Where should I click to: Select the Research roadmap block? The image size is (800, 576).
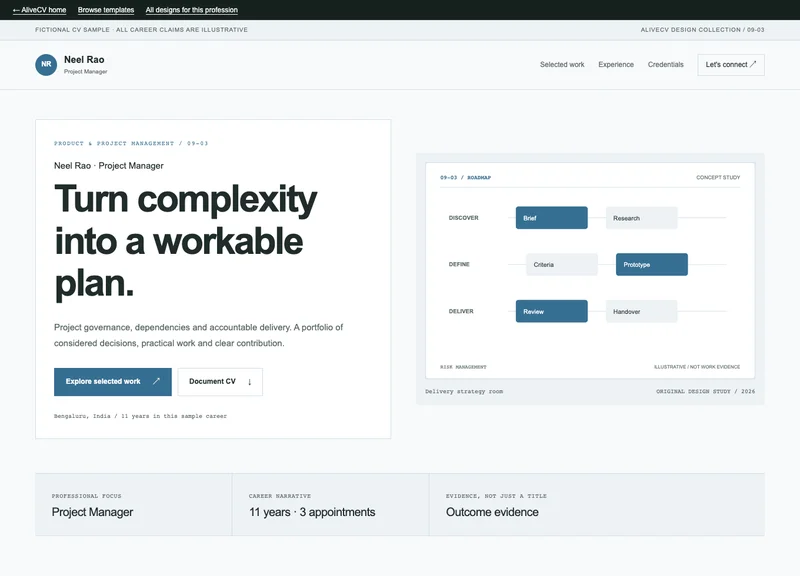[641, 218]
